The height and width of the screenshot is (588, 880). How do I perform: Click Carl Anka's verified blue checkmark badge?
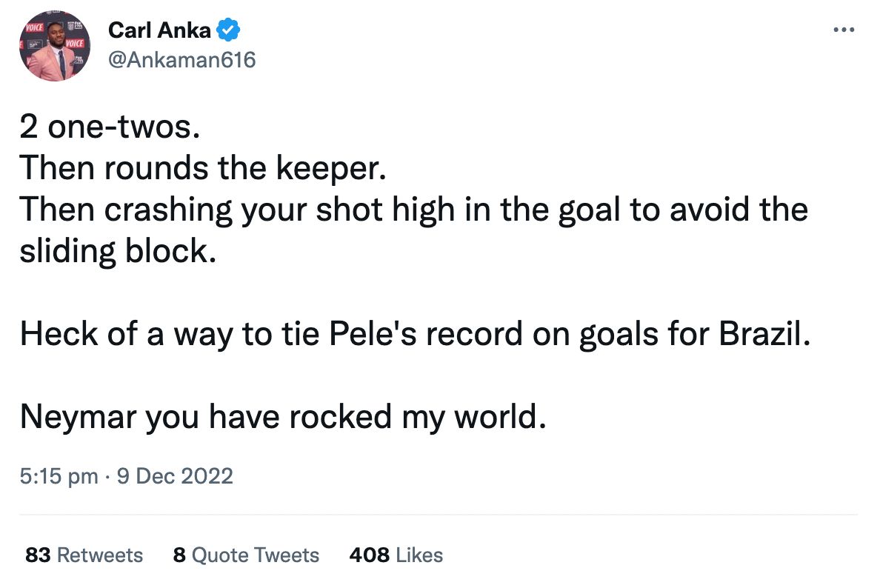pyautogui.click(x=228, y=30)
